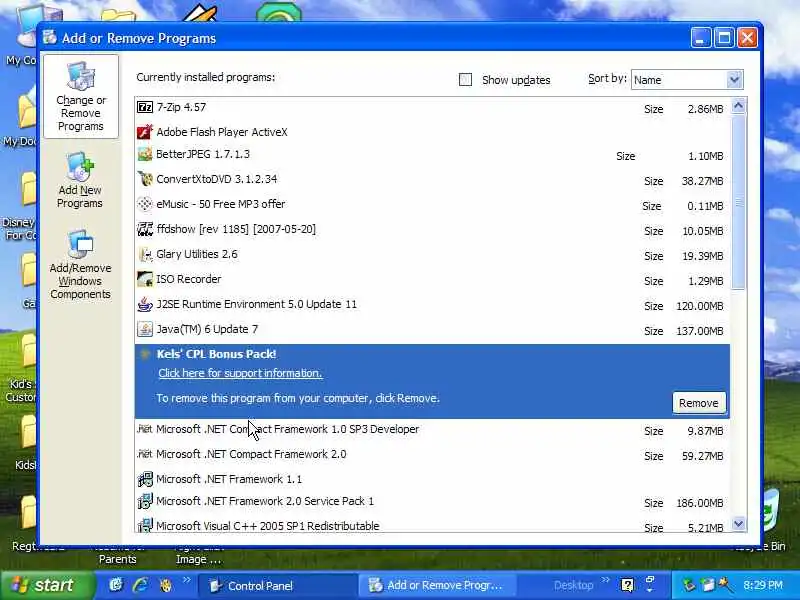
Task: Remove Kels' CPL Bonus Pack with the Remove button
Action: [698, 403]
